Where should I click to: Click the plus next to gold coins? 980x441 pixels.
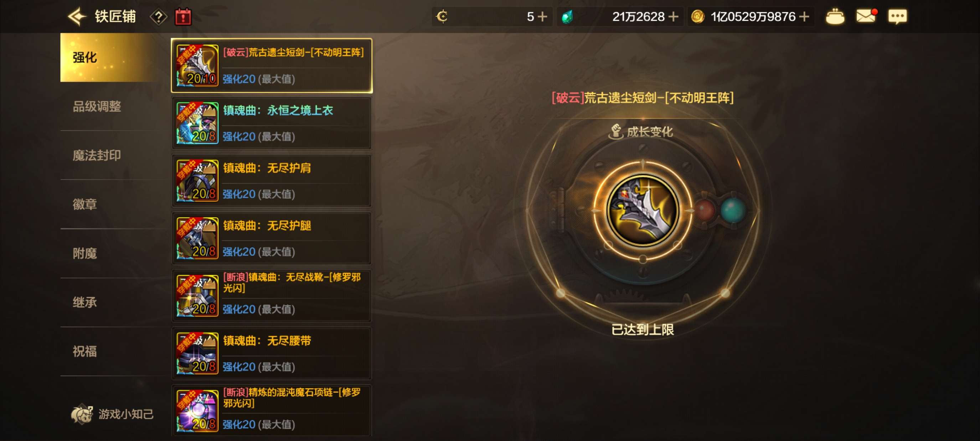coord(804,17)
